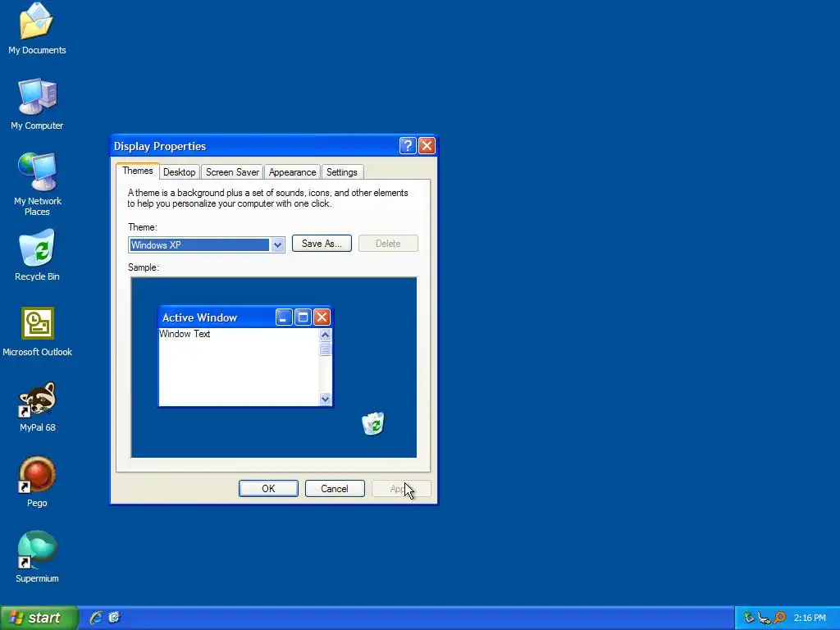Click the sample window's scroll down arrow
Image resolution: width=840 pixels, height=630 pixels.
point(325,399)
